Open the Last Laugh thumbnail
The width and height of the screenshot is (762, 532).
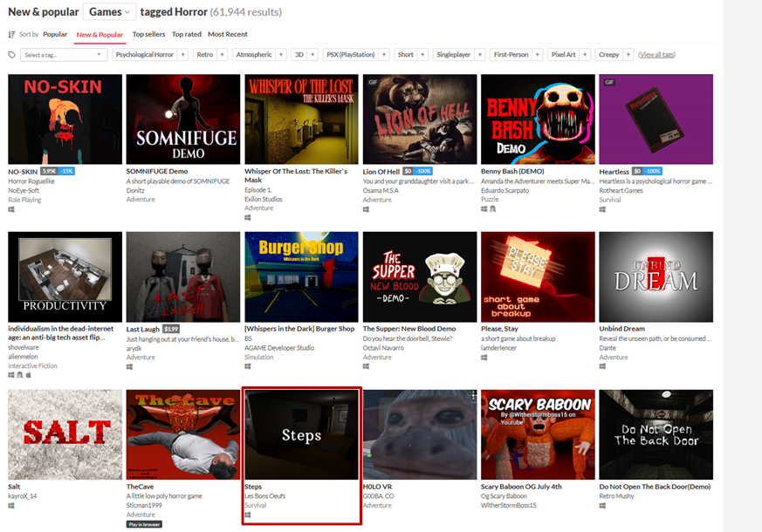pos(183,276)
